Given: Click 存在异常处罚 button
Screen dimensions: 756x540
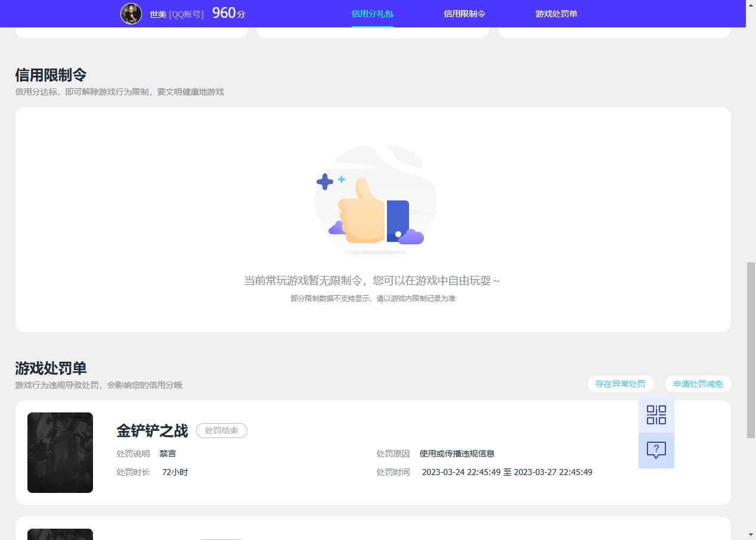Looking at the screenshot, I should [x=620, y=384].
